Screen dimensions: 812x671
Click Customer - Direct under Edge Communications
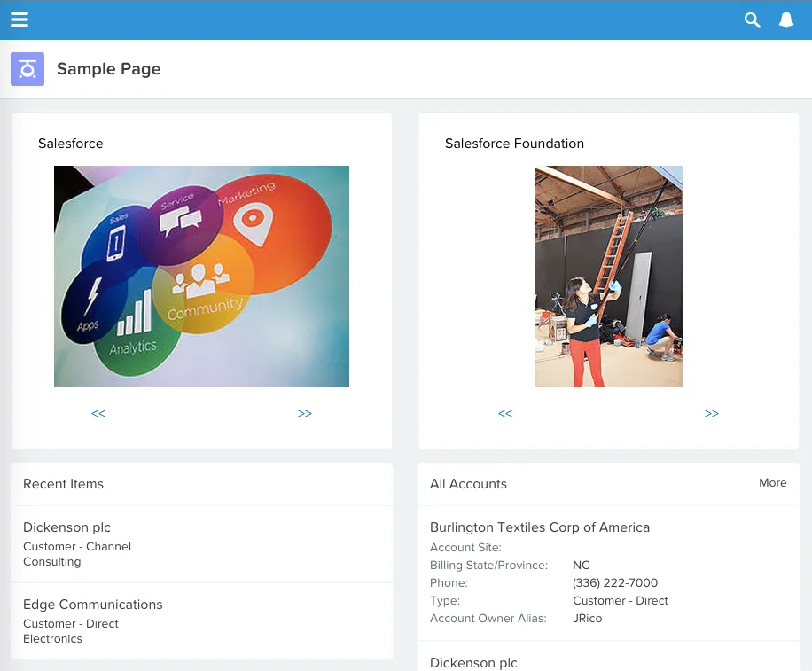[x=71, y=624]
